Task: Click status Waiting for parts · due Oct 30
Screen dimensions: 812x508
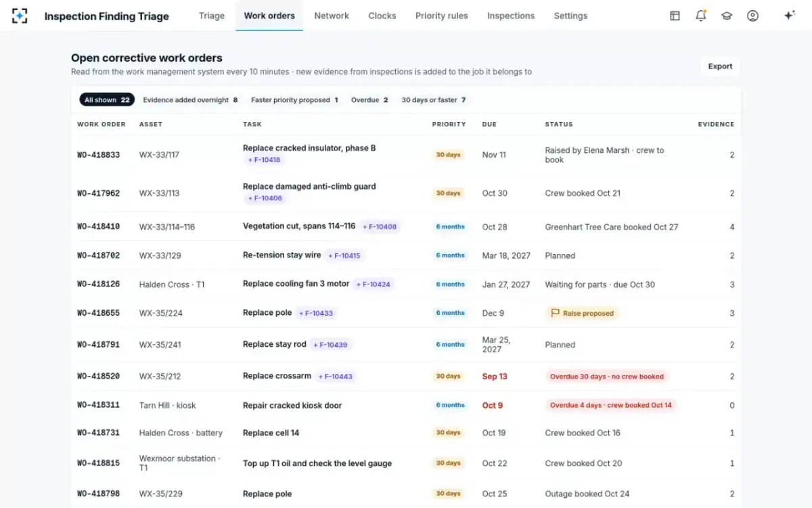Action: [600, 284]
